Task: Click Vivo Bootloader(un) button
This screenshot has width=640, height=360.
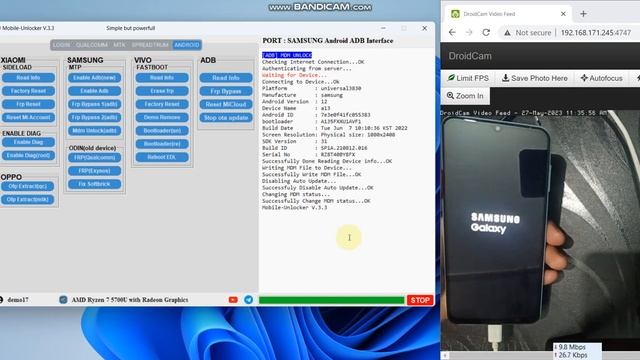Action: [162, 131]
